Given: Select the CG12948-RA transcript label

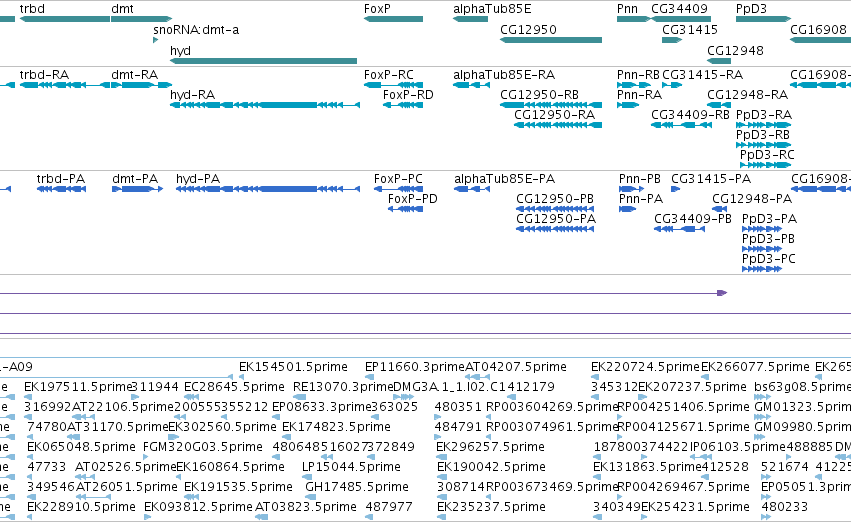Looking at the screenshot, I should tap(747, 95).
